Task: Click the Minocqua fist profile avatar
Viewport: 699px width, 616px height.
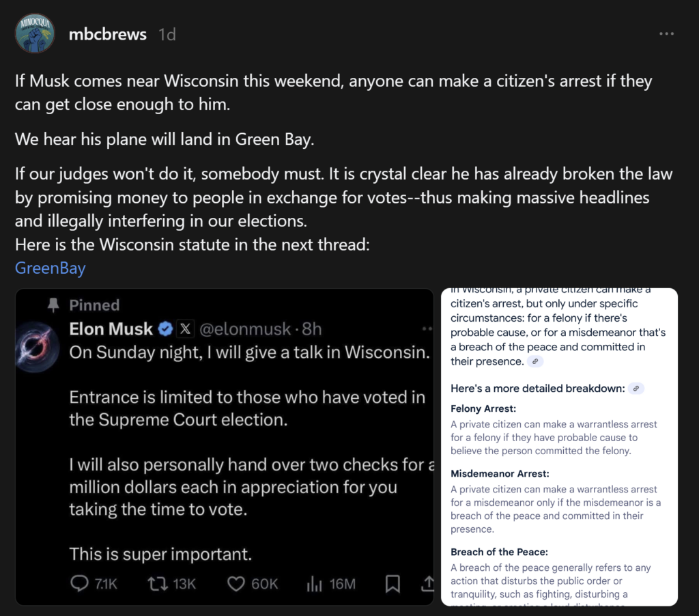Action: 35,33
